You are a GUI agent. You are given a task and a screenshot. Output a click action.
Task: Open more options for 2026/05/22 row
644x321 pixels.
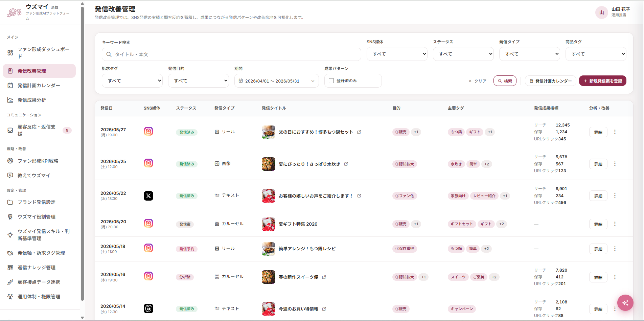[615, 196]
